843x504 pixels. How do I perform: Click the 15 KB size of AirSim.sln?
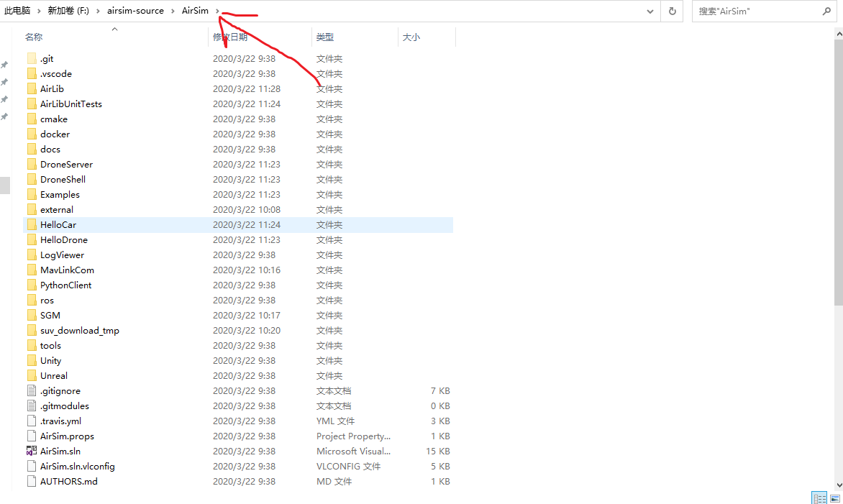437,451
